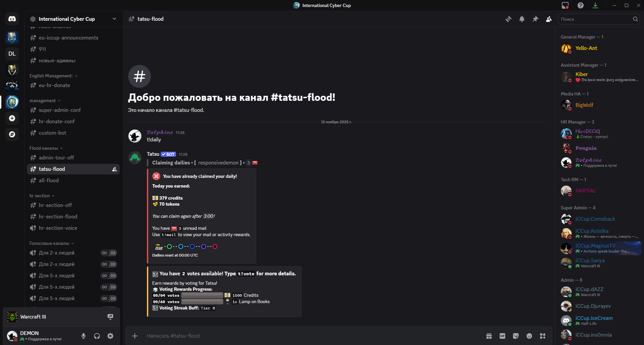Toggle headphone deafen
644x345 pixels.
pyautogui.click(x=97, y=336)
